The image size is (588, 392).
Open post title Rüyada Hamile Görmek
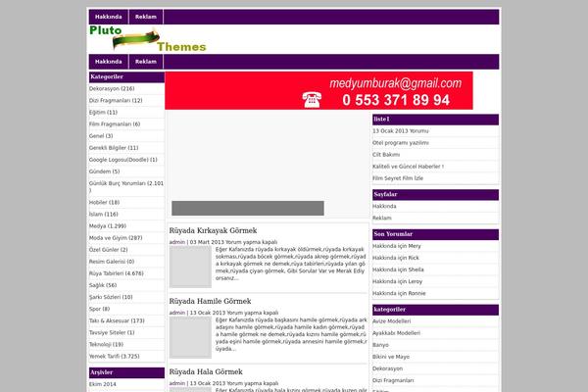point(210,301)
